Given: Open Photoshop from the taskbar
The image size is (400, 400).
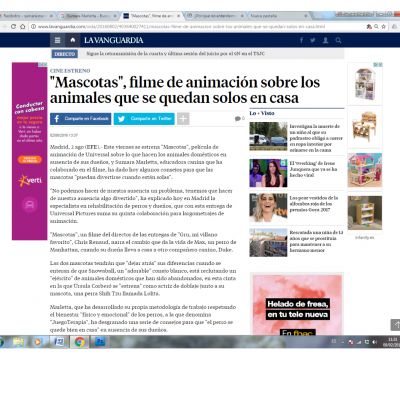Looking at the screenshot, I should (x=100, y=342).
